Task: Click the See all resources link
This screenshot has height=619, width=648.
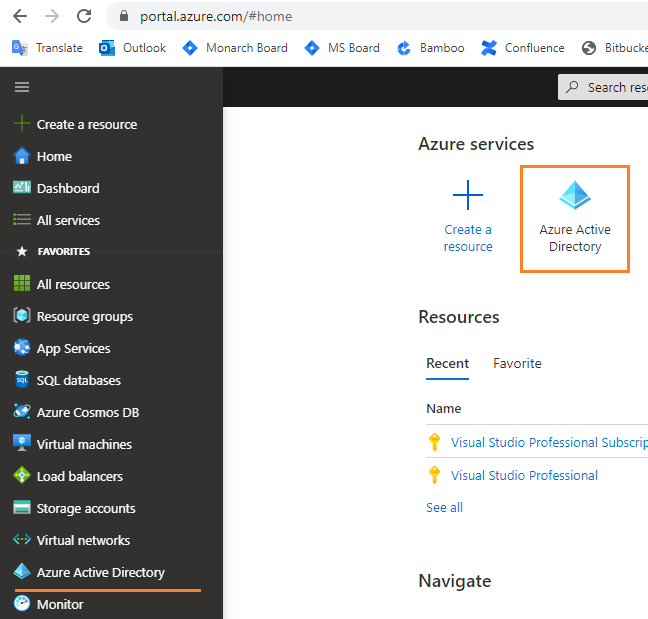Action: coord(444,507)
